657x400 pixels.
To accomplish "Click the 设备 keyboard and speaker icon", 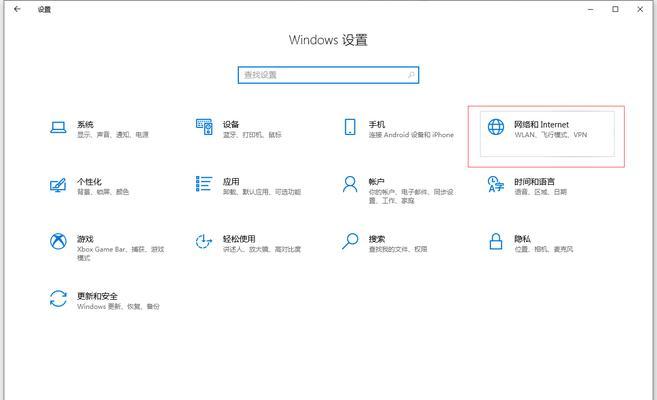I will (204, 127).
